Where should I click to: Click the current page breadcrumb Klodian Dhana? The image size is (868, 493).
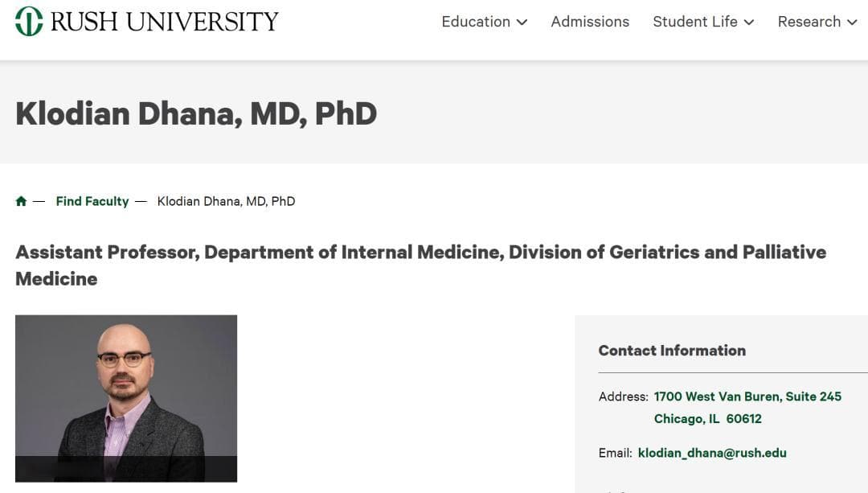(x=226, y=201)
